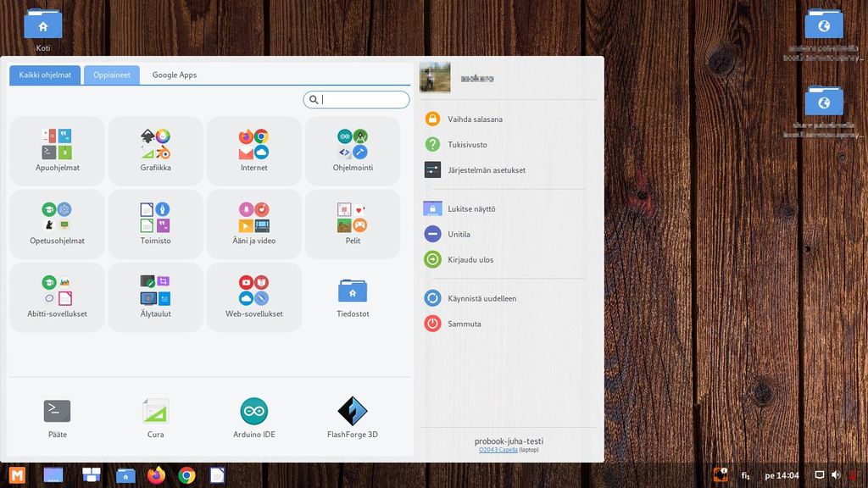Click the Sammuta power icon
868x488 pixels.
(x=432, y=324)
